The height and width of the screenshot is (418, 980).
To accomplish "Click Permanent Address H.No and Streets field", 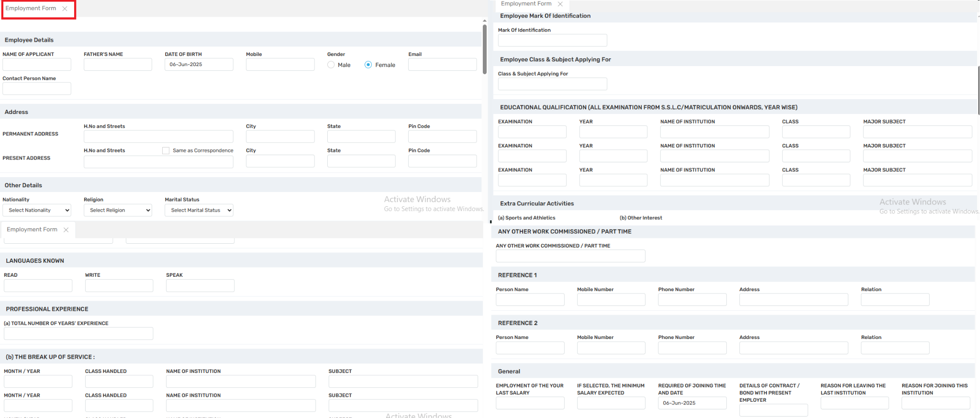I will click(x=158, y=136).
